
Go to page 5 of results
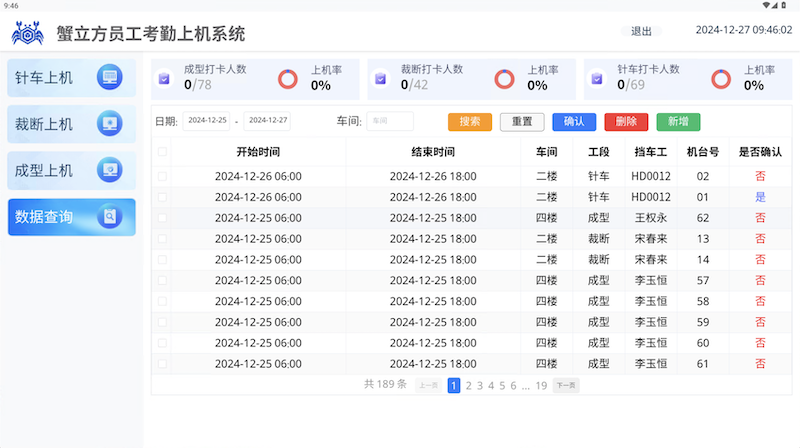pyautogui.click(x=502, y=386)
